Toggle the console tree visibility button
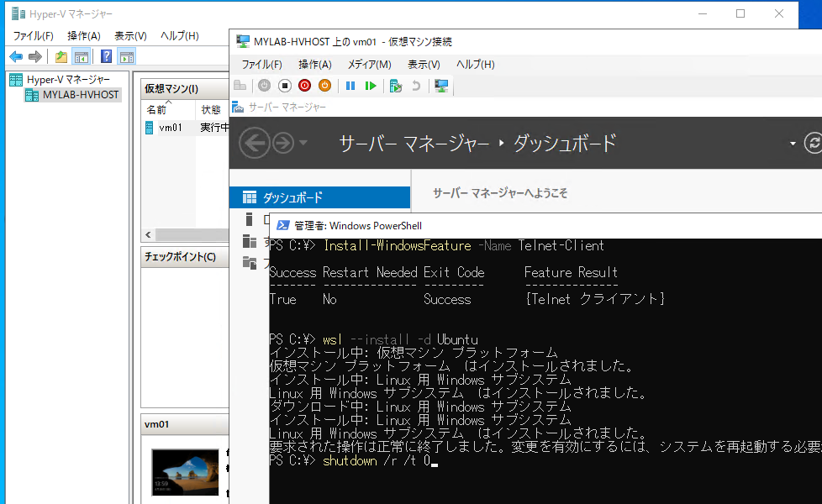The width and height of the screenshot is (822, 504). click(80, 56)
